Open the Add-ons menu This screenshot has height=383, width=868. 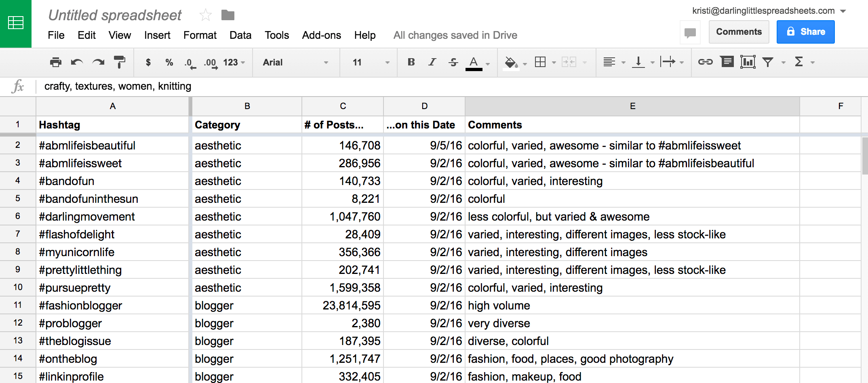(321, 35)
